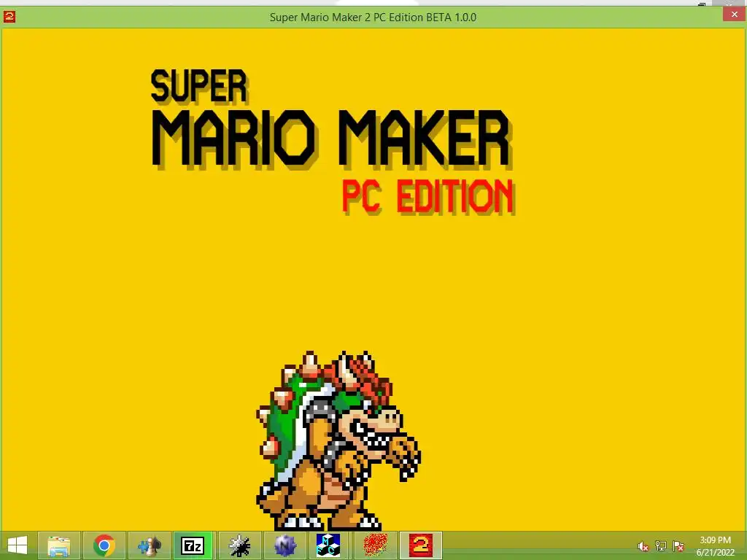Open the Windows Start button

[x=18, y=545]
